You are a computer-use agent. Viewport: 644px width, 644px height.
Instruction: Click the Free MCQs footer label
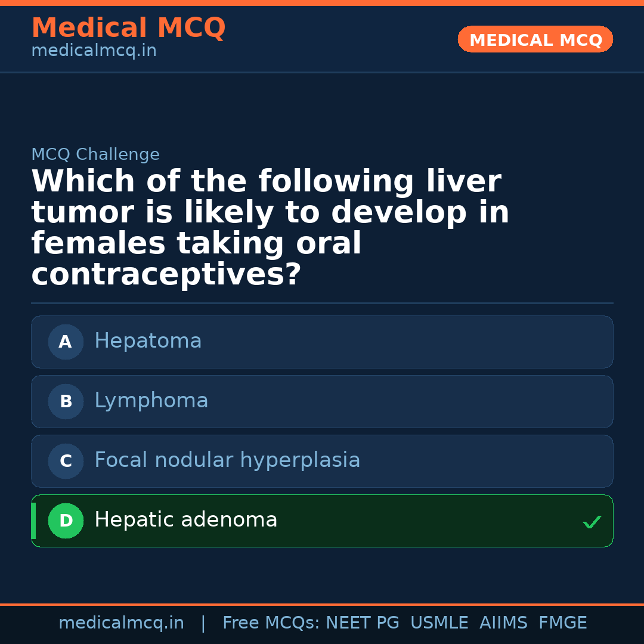pyautogui.click(x=271, y=623)
